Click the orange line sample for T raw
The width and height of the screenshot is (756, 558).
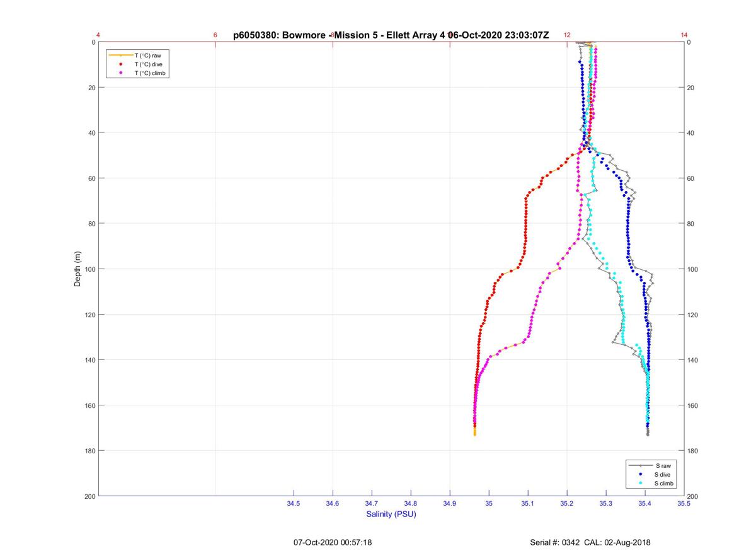[x=120, y=55]
